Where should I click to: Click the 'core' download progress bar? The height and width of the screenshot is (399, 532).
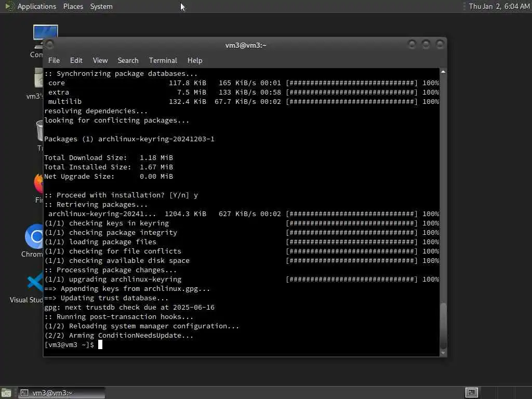click(352, 83)
